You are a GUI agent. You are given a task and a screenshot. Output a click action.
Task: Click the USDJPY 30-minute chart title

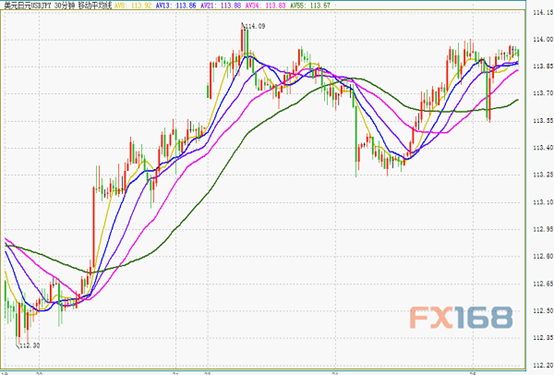57,6
